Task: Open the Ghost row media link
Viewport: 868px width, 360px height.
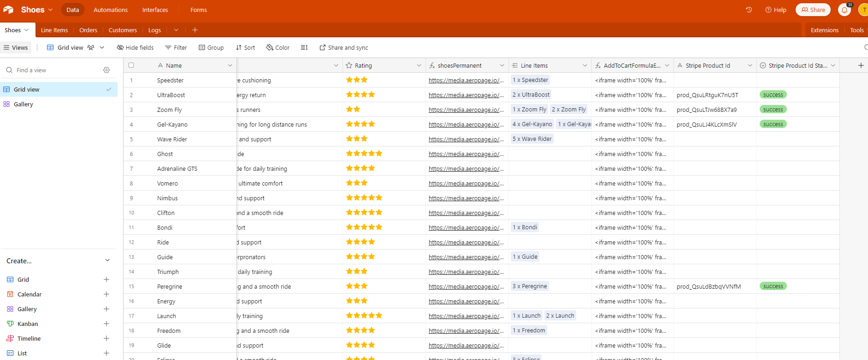Action: coord(466,154)
